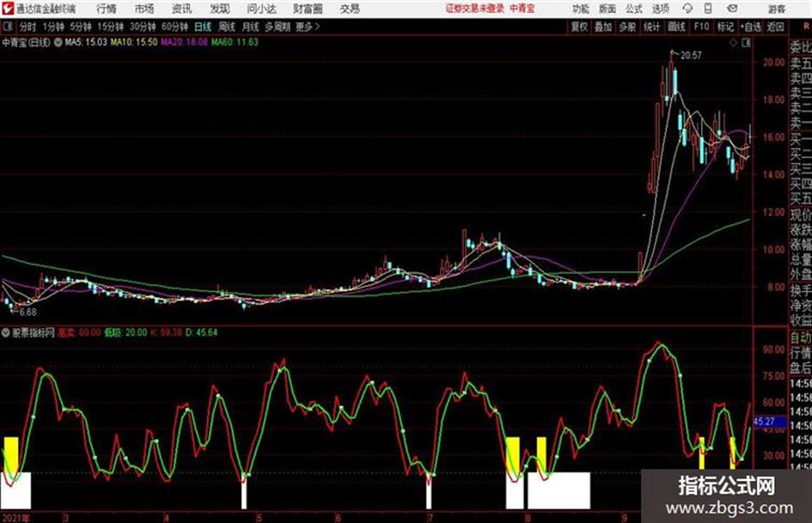This screenshot has height=523, width=812.
Task: Click the customer service headset icon
Action: coord(687,9)
